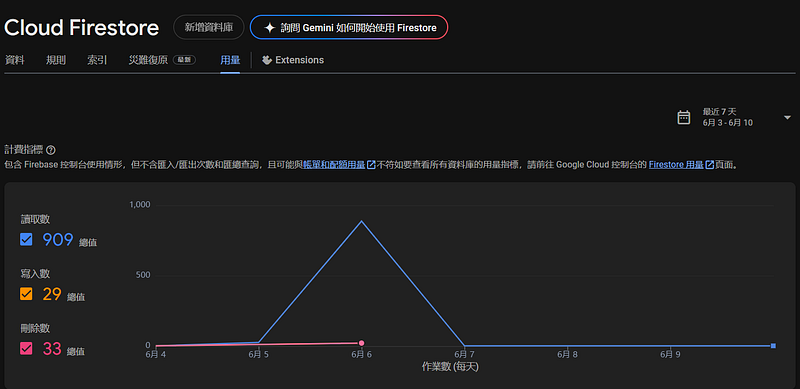Screen dimensions: 800x389
Task: Click the blue line peak above 6月 6
Action: [362, 221]
